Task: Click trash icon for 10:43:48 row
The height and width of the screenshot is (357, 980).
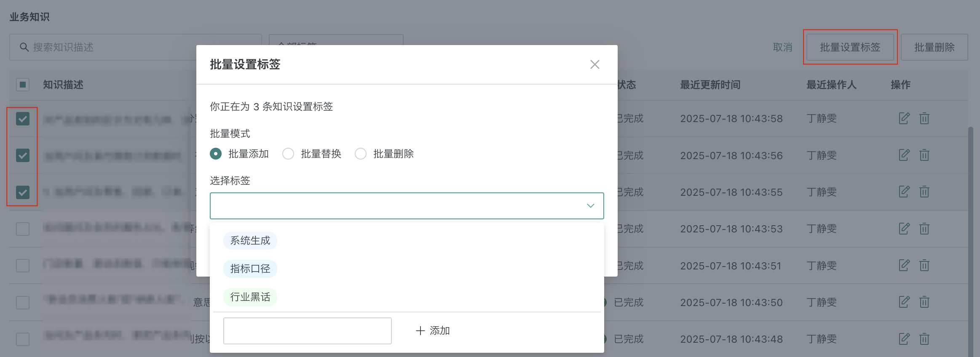Action: click(924, 339)
